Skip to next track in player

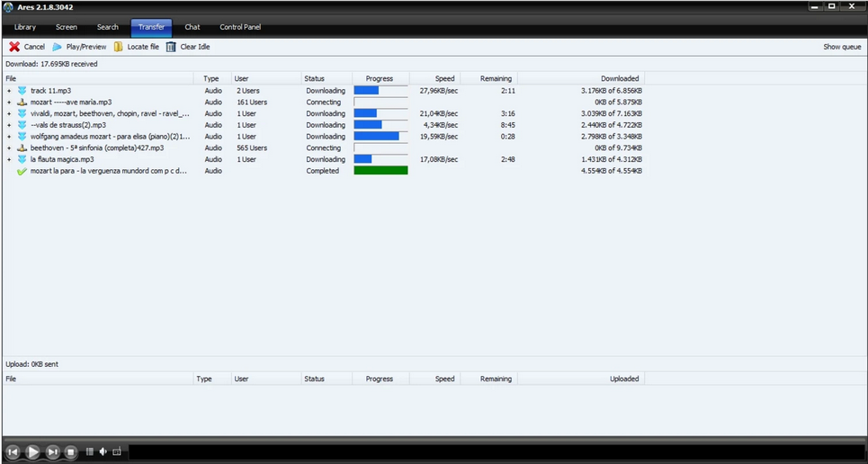point(52,451)
